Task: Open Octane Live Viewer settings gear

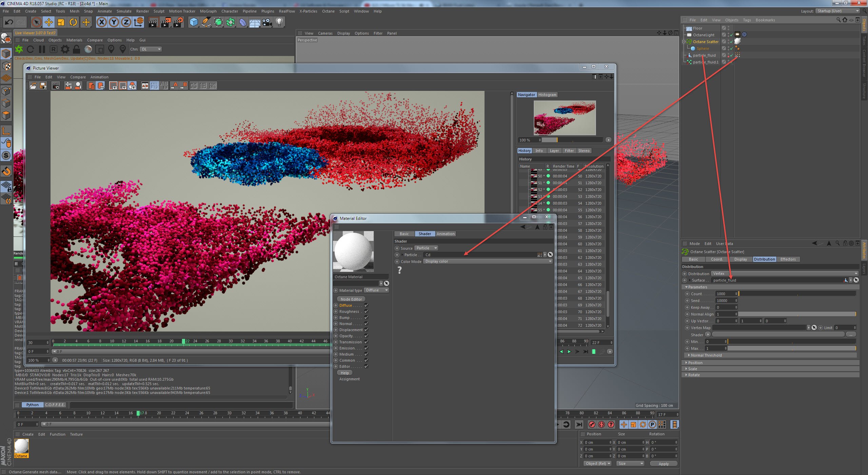Action: click(x=65, y=50)
